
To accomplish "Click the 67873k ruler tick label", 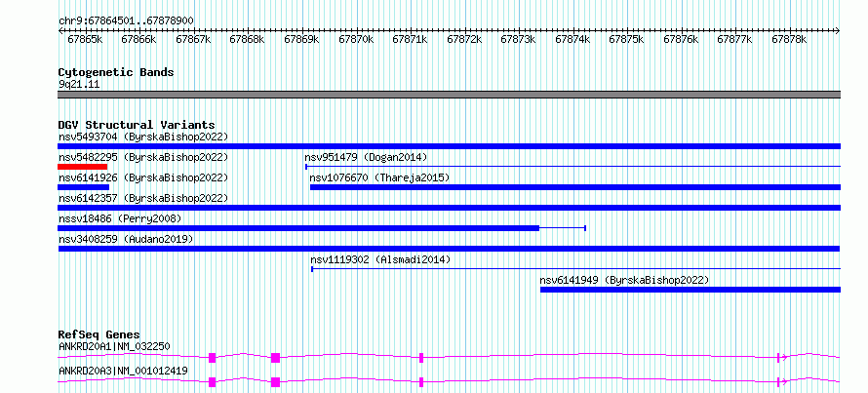I will point(519,39).
